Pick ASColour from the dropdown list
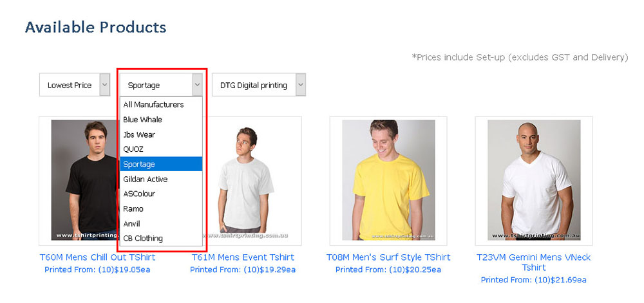Viewport: 644px width, 303px height. pos(160,194)
